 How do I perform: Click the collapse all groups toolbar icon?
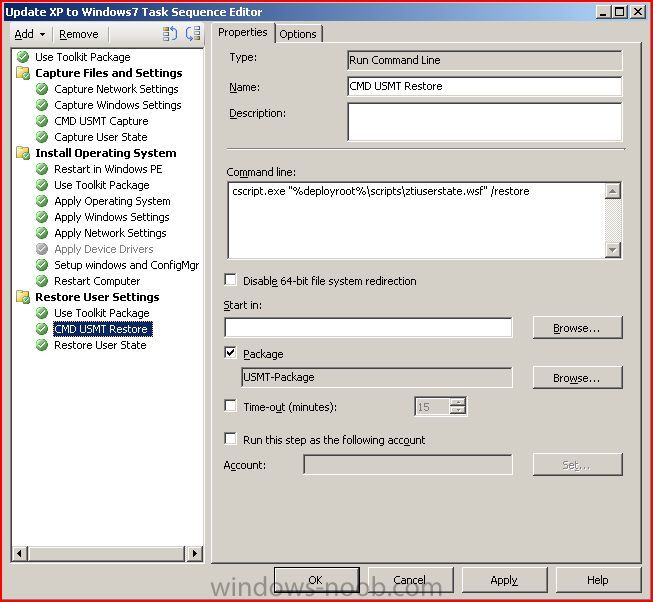(193, 34)
